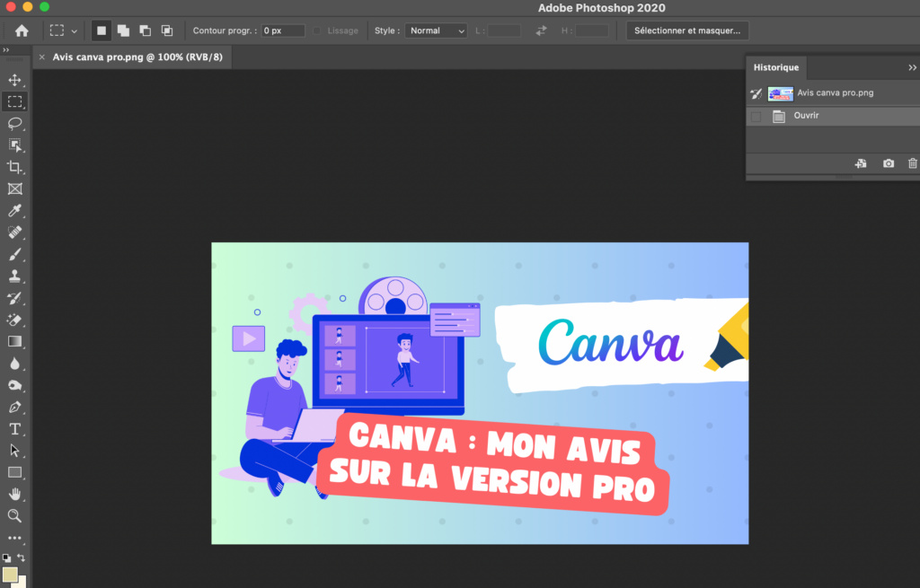This screenshot has height=588, width=920.
Task: Select the Rectangle shape tool
Action: [14, 472]
